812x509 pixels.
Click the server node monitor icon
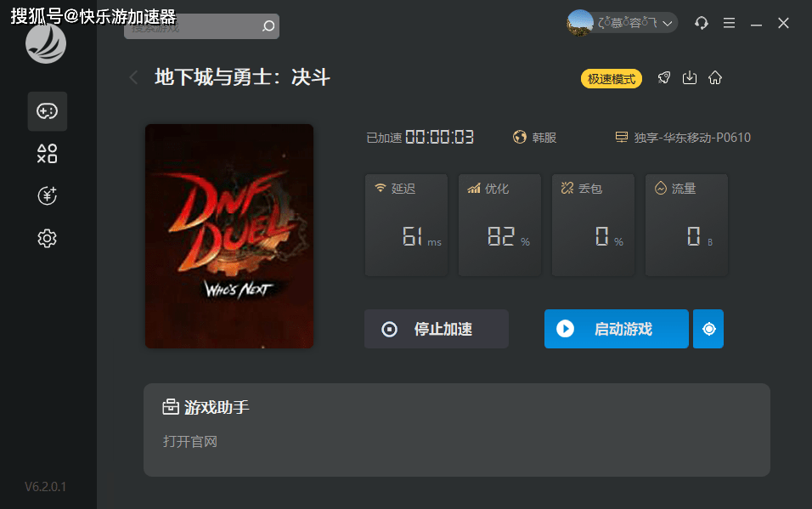[x=622, y=137]
